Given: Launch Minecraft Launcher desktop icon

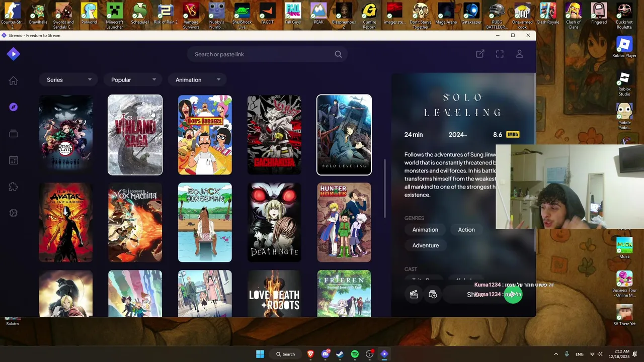Looking at the screenshot, I should point(114,16).
